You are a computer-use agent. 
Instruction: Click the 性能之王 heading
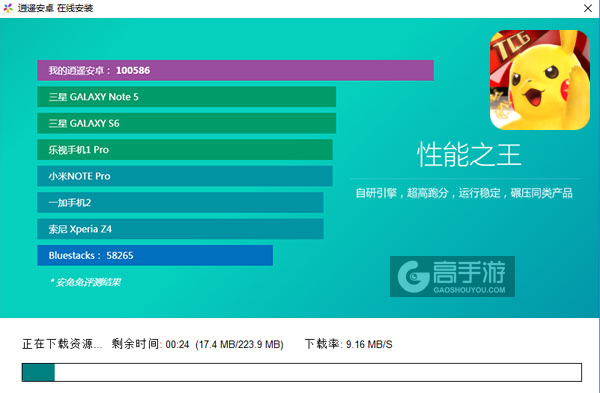point(469,155)
